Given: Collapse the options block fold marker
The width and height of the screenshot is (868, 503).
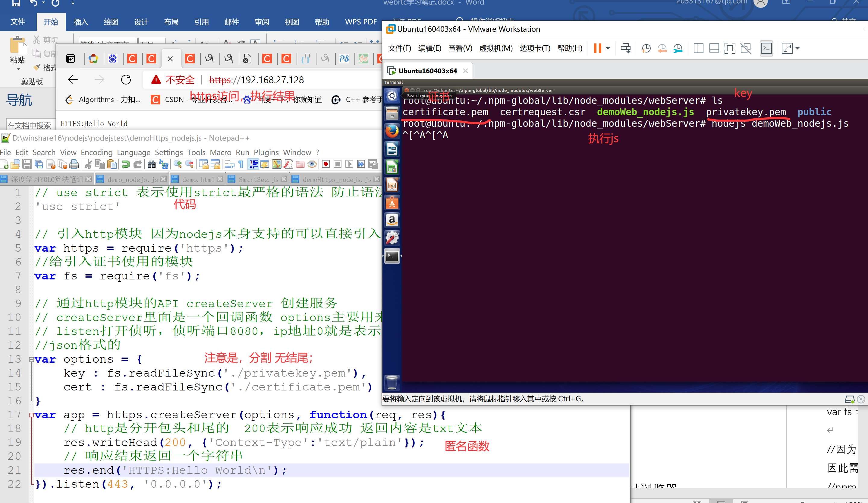Looking at the screenshot, I should [x=31, y=359].
